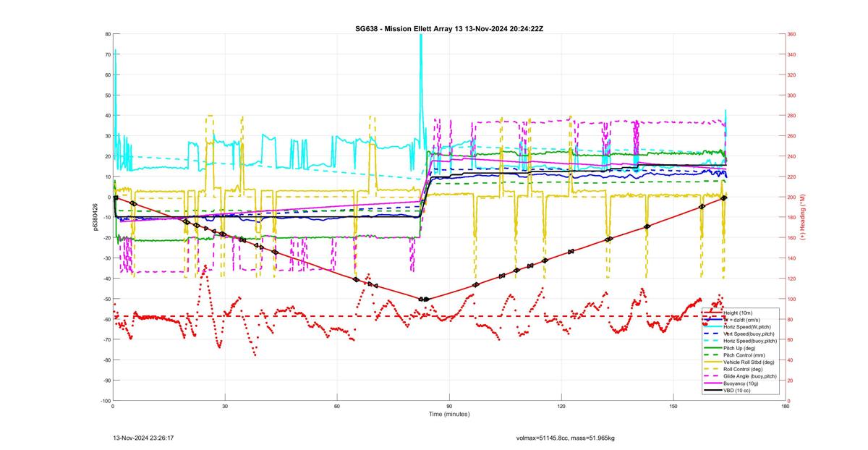
Task: Click legend entry 'Horiz Speed(buoy,pitch)'
Action: tap(750, 340)
